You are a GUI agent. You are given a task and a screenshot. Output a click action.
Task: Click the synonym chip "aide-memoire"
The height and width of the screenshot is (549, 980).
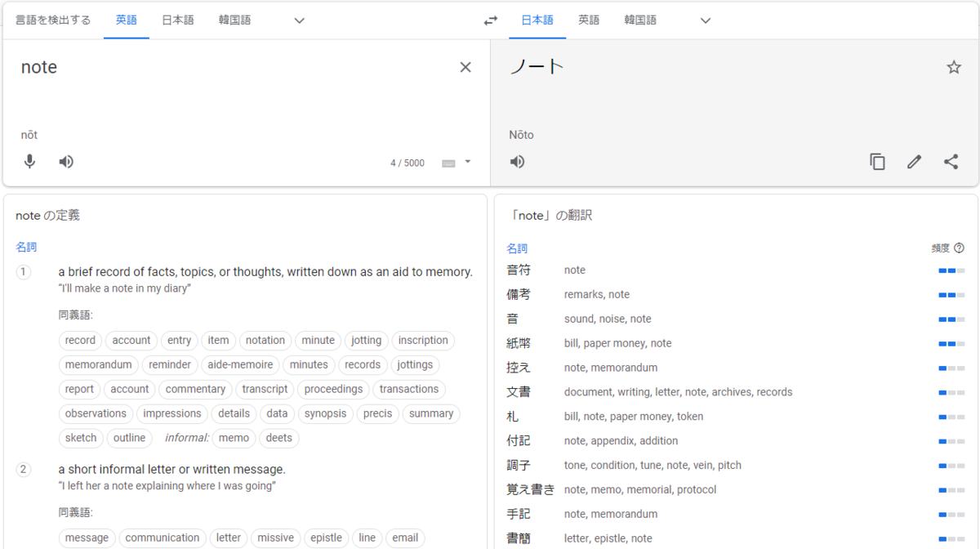(x=240, y=365)
